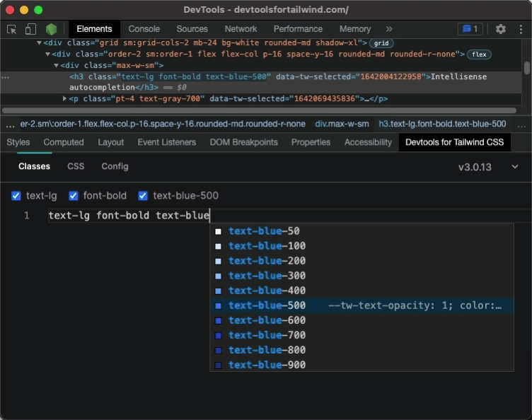This screenshot has width=532, height=420.
Task: Switch to the CSS sub-tab
Action: (x=76, y=166)
